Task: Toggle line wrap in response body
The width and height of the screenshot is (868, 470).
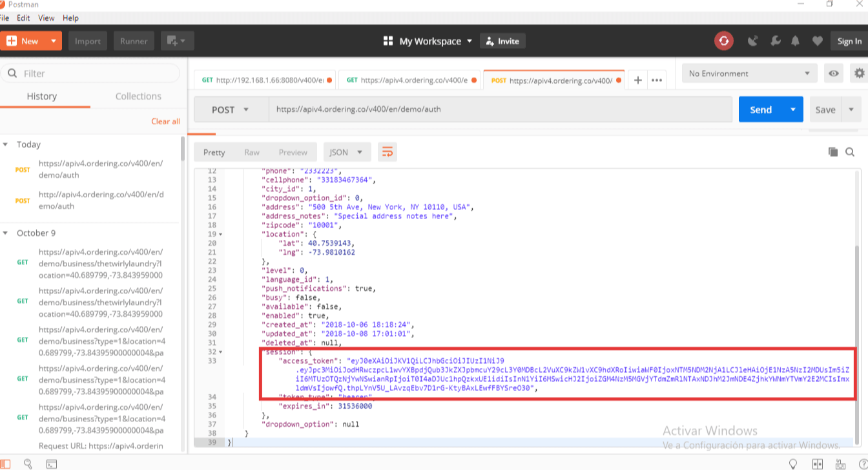Action: (x=387, y=152)
